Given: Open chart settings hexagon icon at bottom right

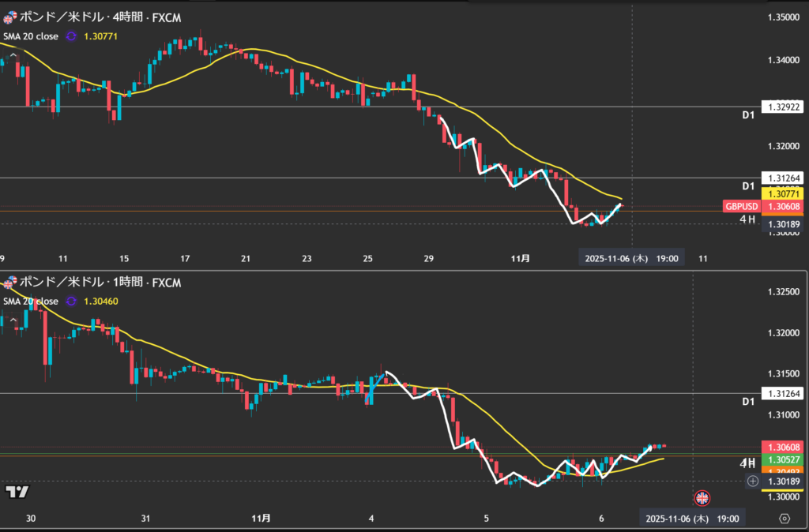Looking at the screenshot, I should point(783,519).
